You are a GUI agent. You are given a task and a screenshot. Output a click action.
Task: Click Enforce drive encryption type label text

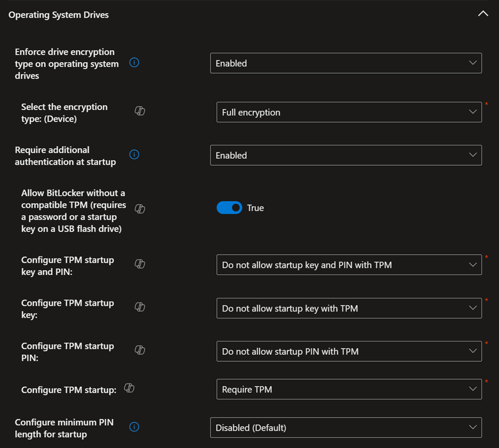[x=67, y=63]
